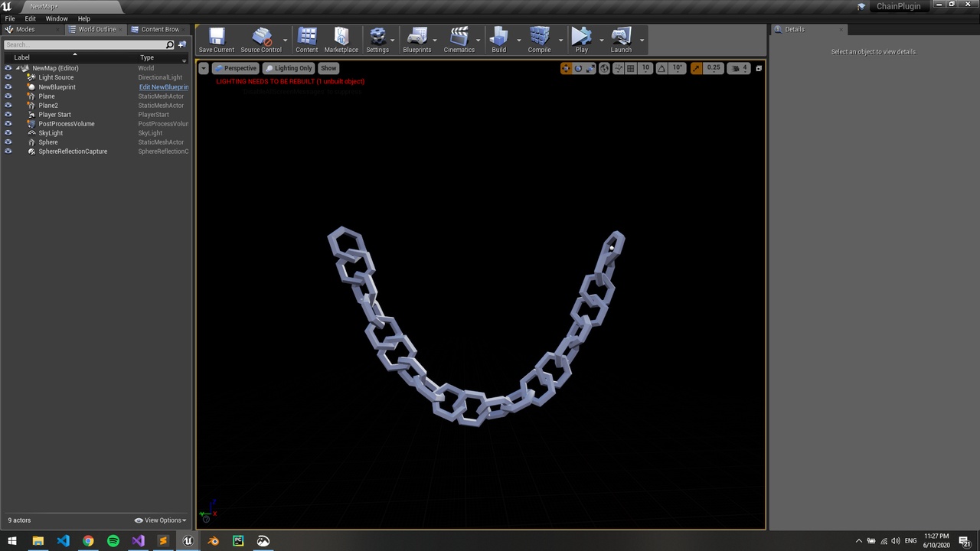Toggle rotation angle snapping
The image size is (980, 551).
661,68
